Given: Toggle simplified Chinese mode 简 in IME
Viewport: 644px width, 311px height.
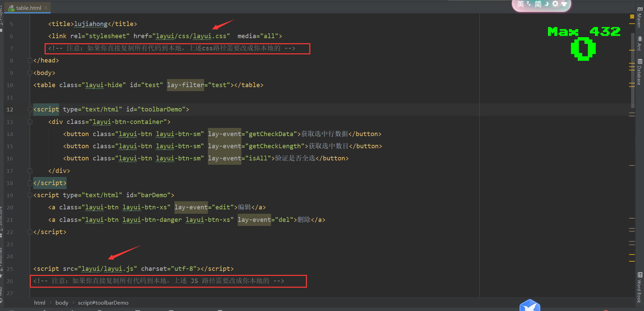Looking at the screenshot, I should click(x=538, y=4).
